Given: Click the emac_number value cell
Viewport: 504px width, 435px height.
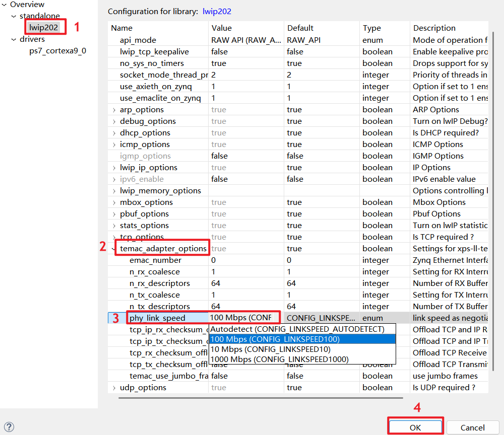Looking at the screenshot, I should tap(246, 260).
